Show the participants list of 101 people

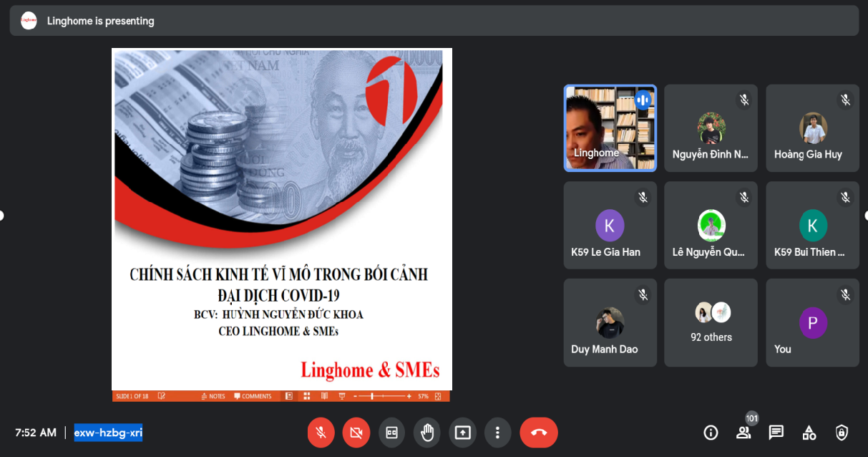click(x=743, y=433)
